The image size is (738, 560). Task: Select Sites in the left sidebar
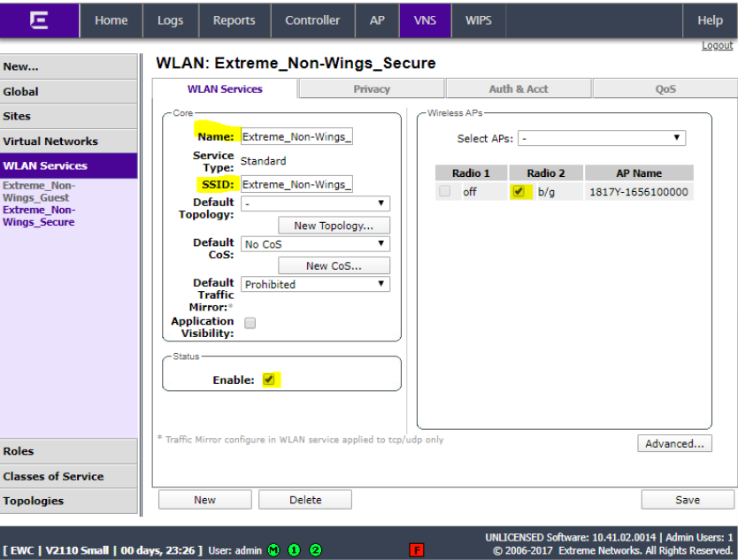pos(69,116)
